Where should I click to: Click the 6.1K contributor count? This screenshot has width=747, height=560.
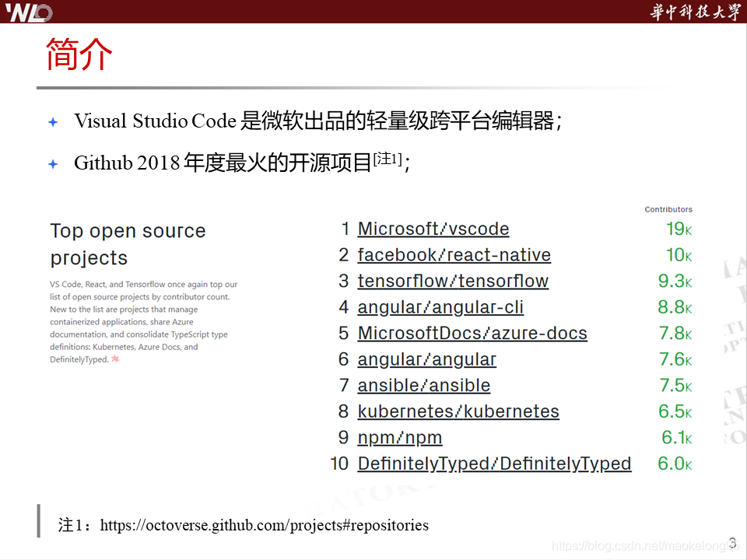click(x=677, y=438)
